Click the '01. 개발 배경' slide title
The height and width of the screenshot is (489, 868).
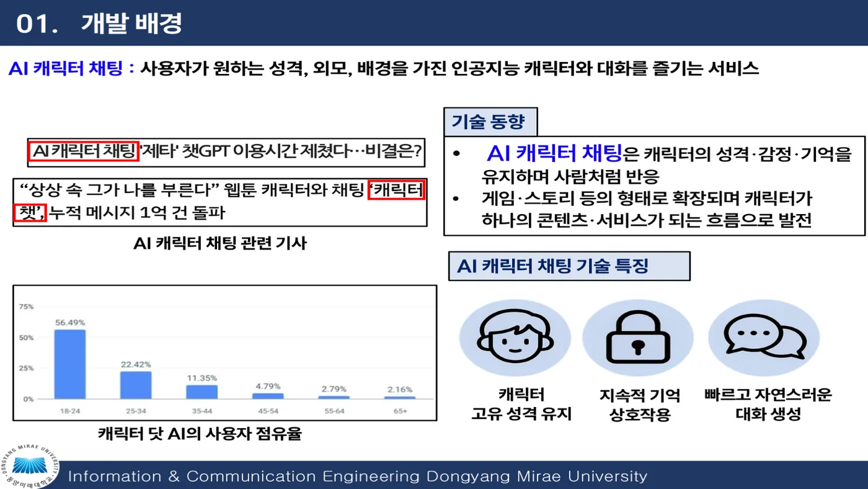[99, 24]
